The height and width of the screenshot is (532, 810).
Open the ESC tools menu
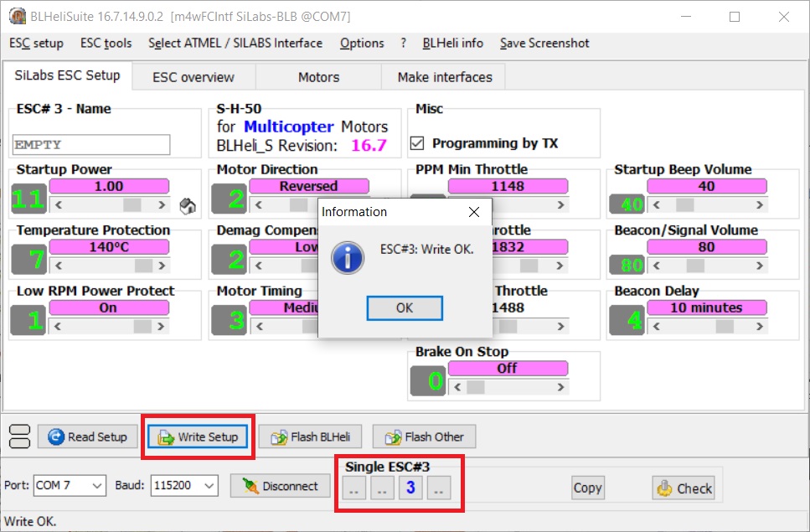tap(106, 44)
